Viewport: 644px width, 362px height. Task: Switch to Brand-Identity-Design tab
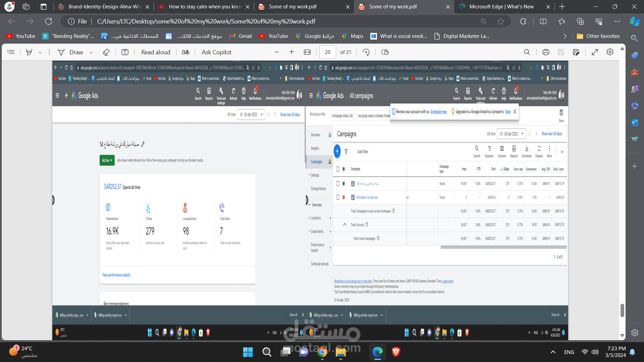[x=104, y=7]
